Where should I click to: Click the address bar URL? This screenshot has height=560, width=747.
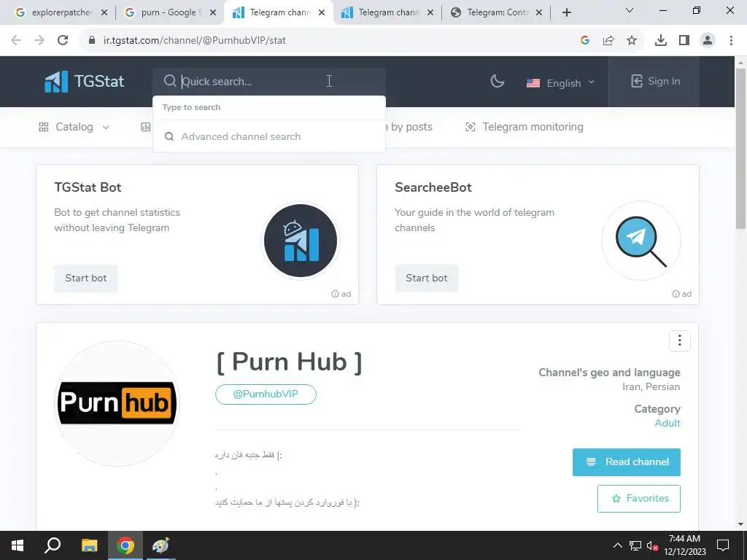[x=194, y=41]
